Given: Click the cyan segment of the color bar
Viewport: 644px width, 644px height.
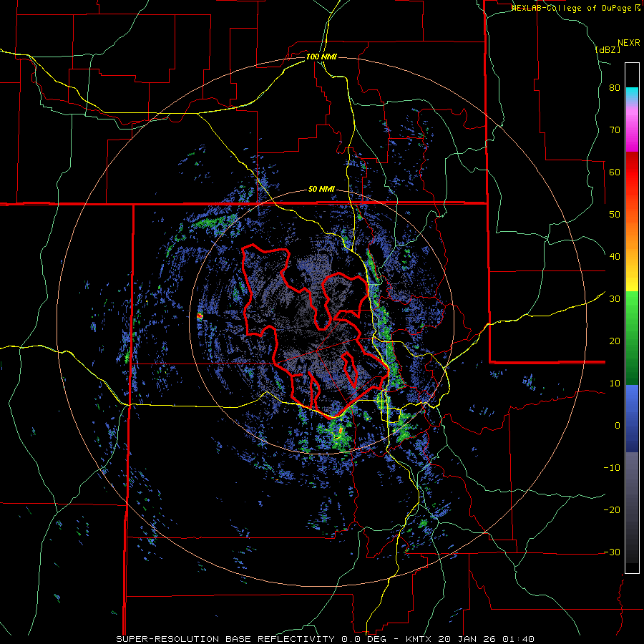Looking at the screenshot, I should tap(632, 94).
